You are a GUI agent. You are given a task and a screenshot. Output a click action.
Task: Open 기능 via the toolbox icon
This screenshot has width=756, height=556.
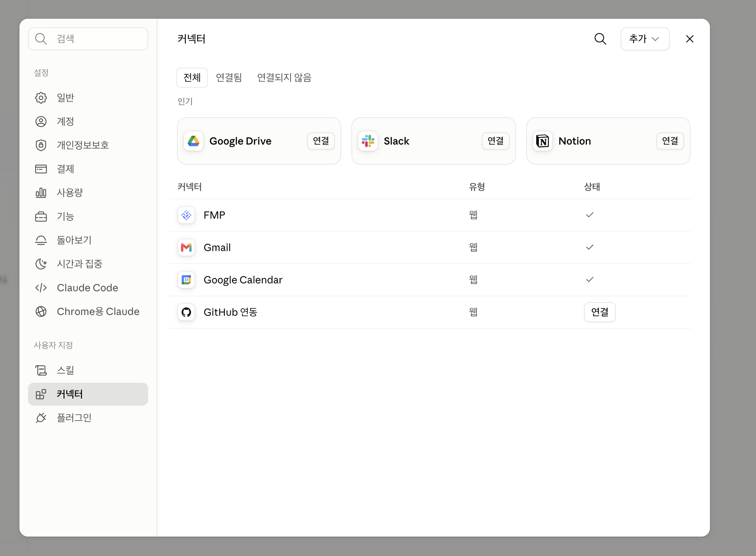click(41, 217)
